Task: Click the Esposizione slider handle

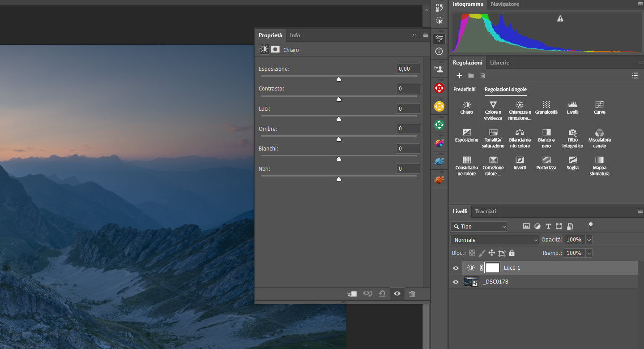Action: (x=339, y=79)
